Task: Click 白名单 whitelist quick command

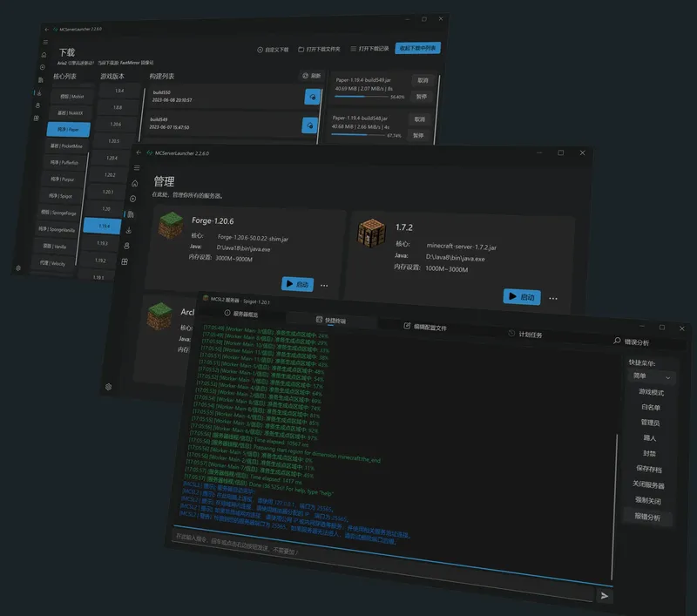Action: pos(651,407)
